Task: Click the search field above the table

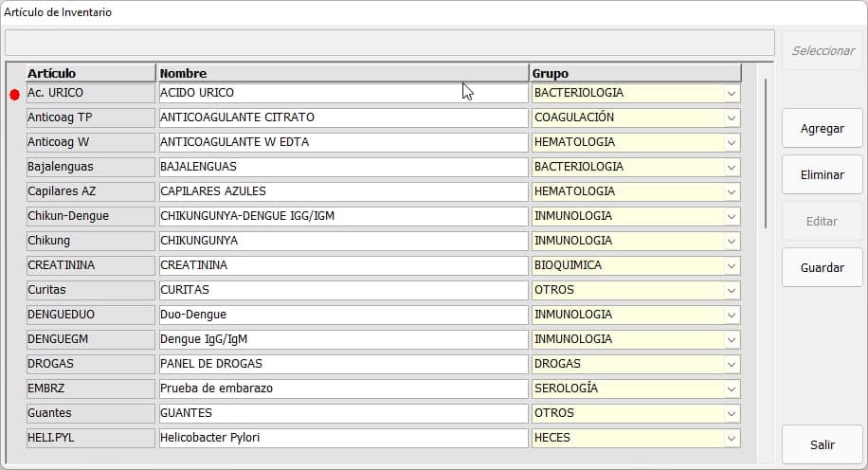Action: [x=389, y=43]
